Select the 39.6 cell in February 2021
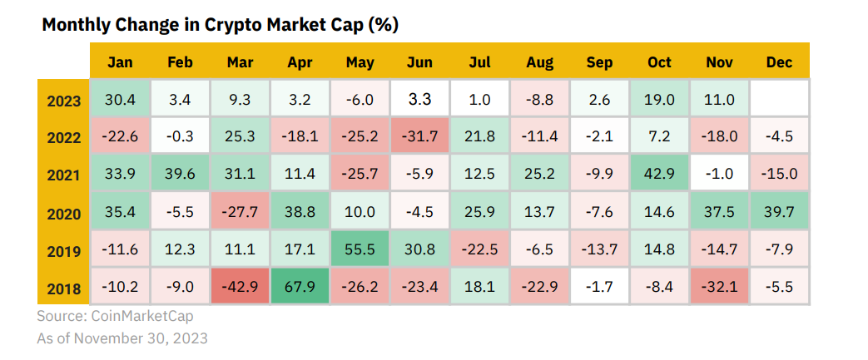The width and height of the screenshot is (868, 360). (181, 175)
